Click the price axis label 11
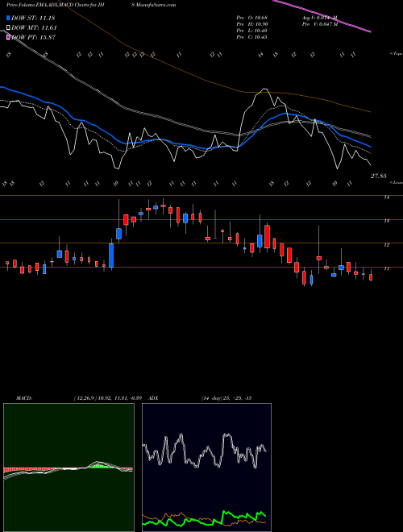The image size is (403, 532). point(386,268)
